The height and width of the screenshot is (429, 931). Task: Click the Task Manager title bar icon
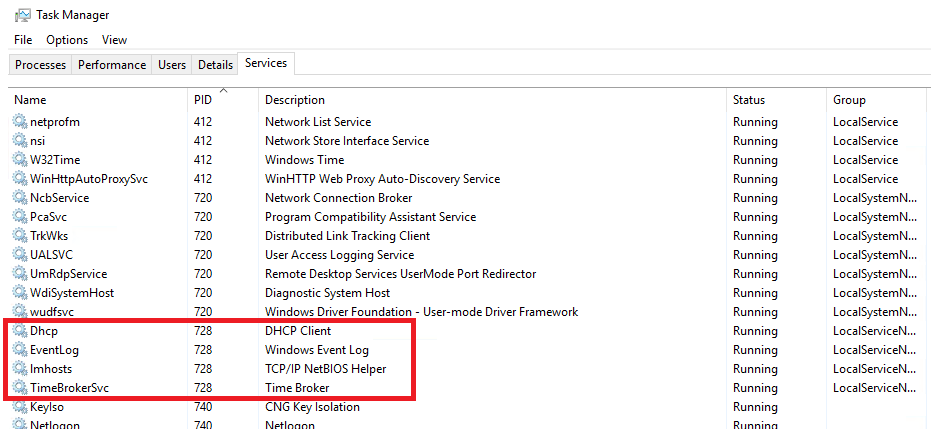23,15
